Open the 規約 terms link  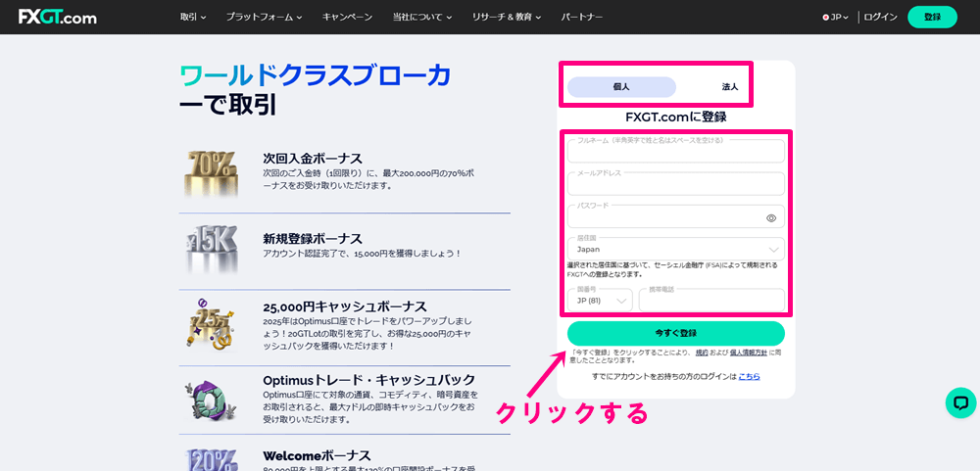702,353
